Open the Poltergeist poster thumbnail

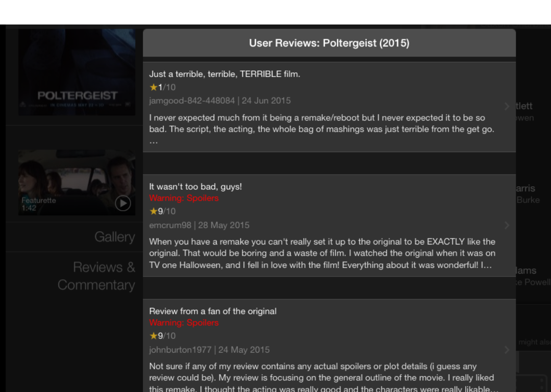coord(77,72)
